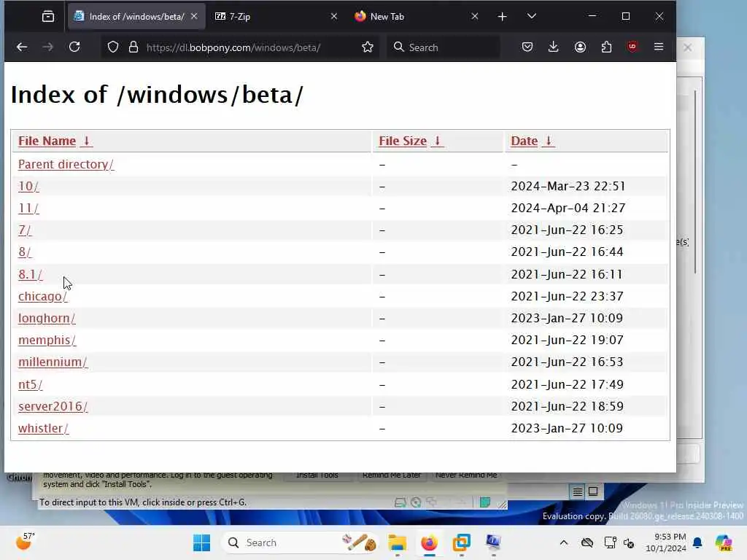View site security padlock info
This screenshot has width=747, height=560.
(x=133, y=47)
